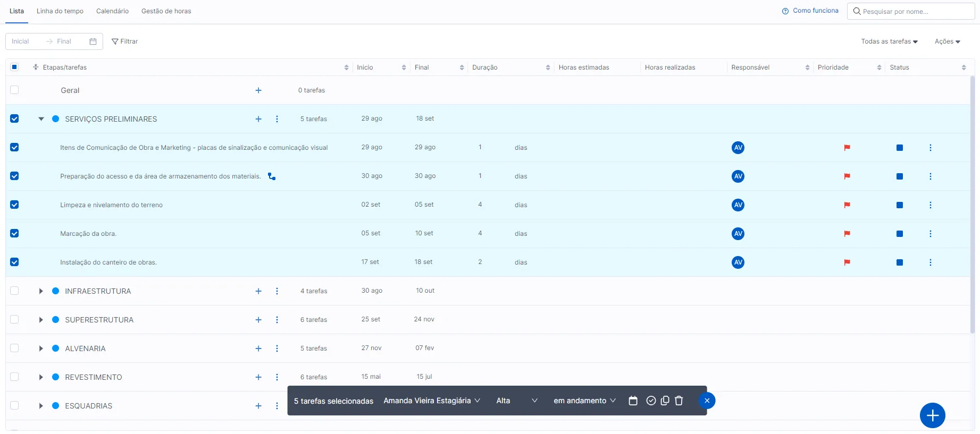Toggle the select-all header checkbox
980x434 pixels.
click(14, 67)
